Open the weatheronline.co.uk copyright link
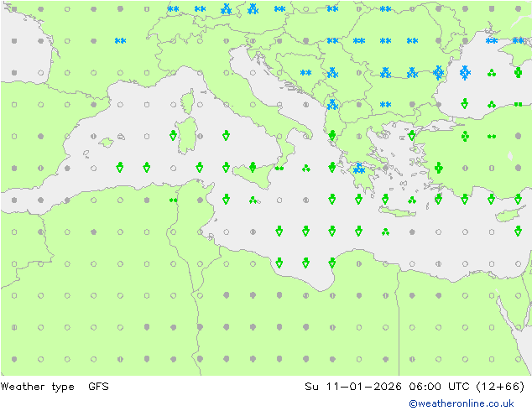The height and width of the screenshot is (411, 532). [x=462, y=403]
